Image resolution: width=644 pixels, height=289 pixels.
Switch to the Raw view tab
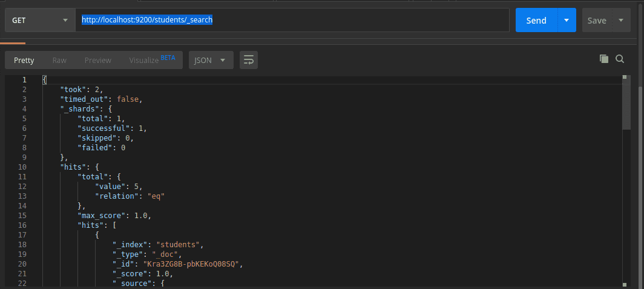tap(59, 60)
